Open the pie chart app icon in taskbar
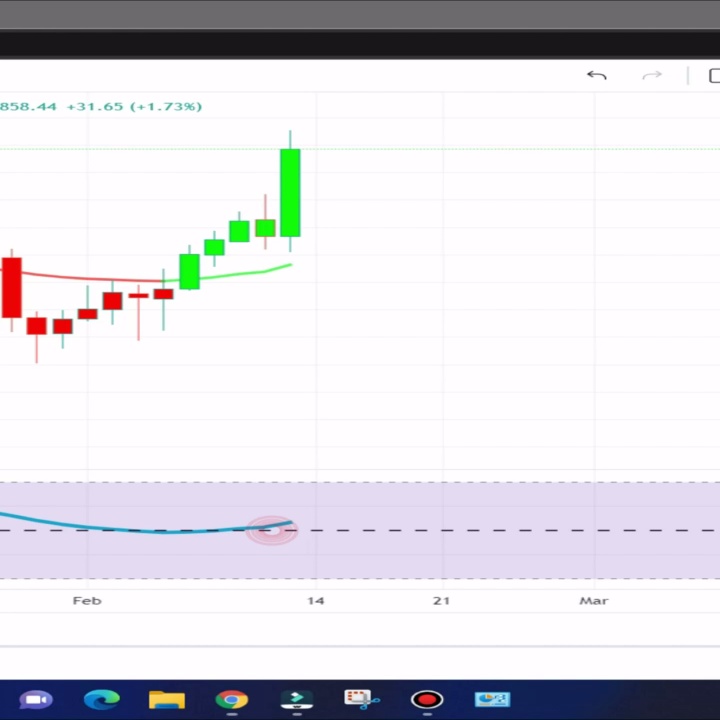Viewport: 720px width, 720px height. [492, 699]
